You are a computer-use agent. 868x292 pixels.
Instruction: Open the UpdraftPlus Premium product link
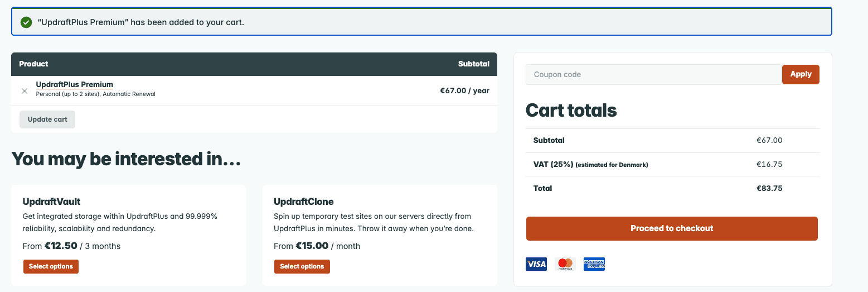click(x=75, y=85)
